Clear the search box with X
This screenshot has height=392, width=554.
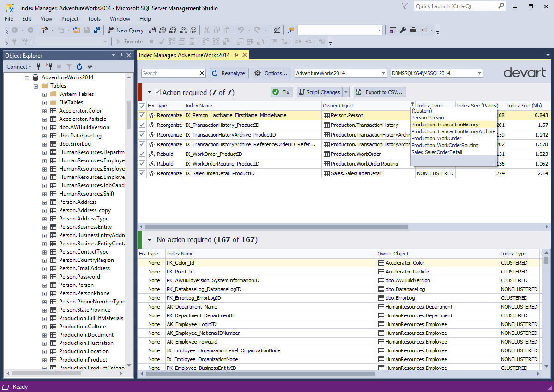coord(202,73)
